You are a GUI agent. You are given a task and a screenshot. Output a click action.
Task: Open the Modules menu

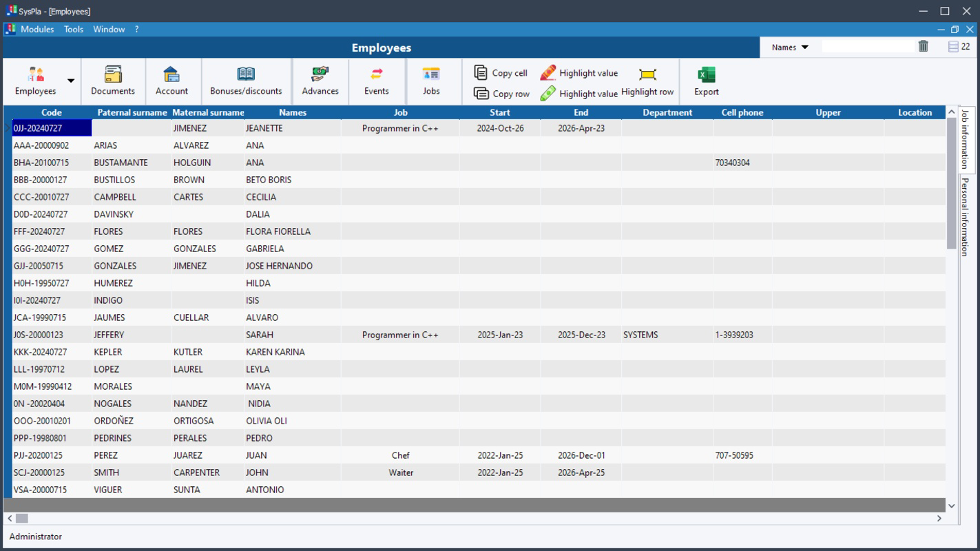37,29
